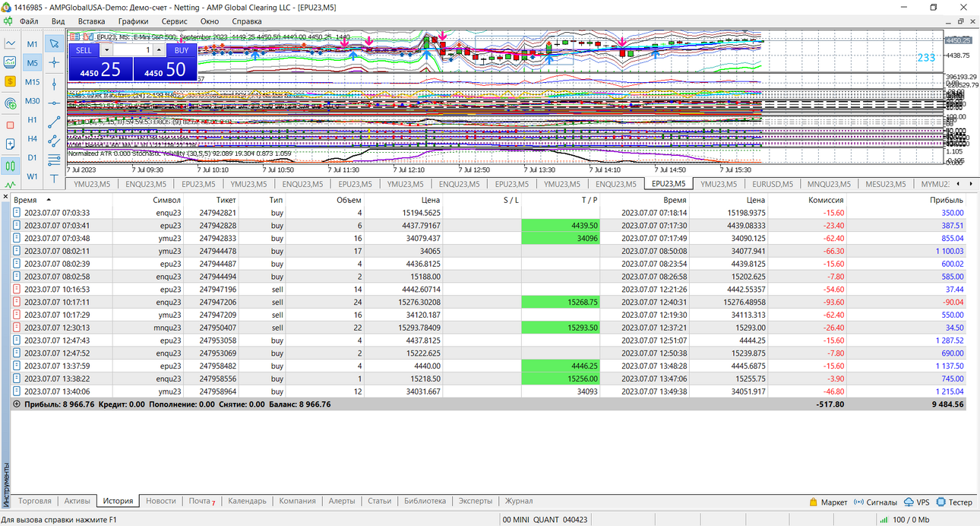This screenshot has height=526, width=980.
Task: Open the Графики menu
Action: (x=133, y=21)
